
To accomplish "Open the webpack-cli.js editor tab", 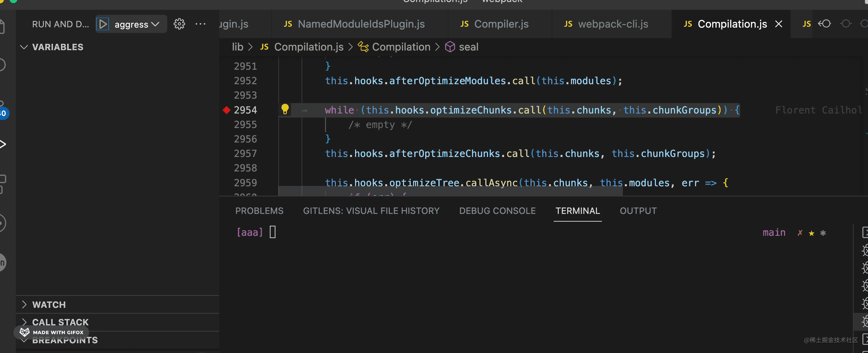I will pyautogui.click(x=612, y=24).
